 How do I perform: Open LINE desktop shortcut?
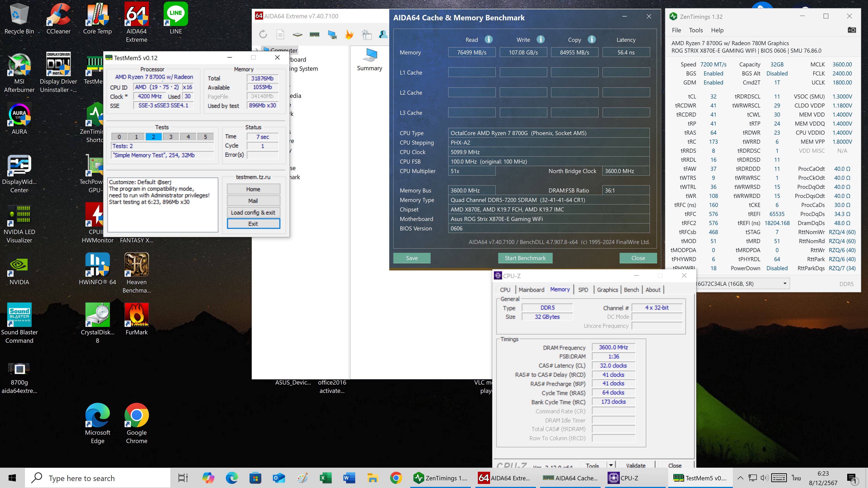[176, 19]
